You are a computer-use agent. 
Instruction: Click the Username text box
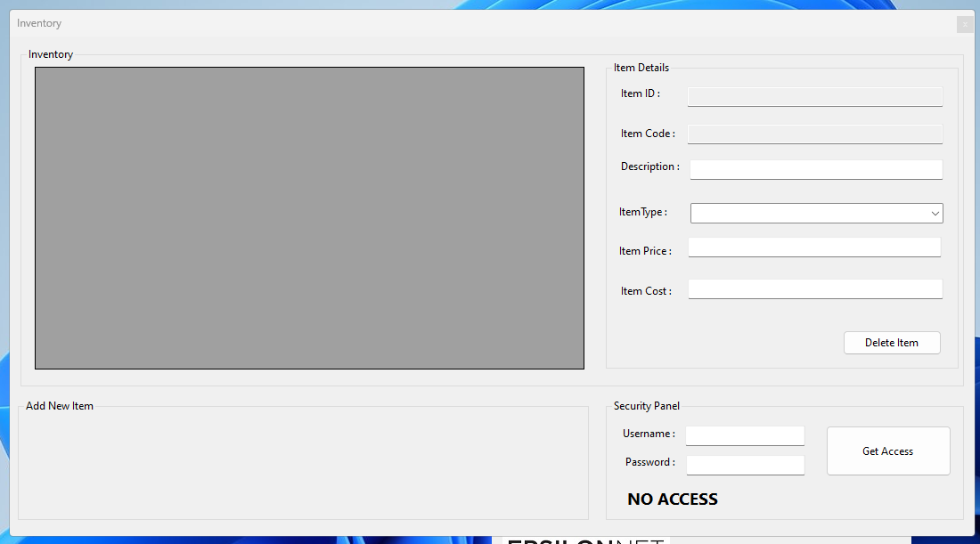[x=745, y=435]
